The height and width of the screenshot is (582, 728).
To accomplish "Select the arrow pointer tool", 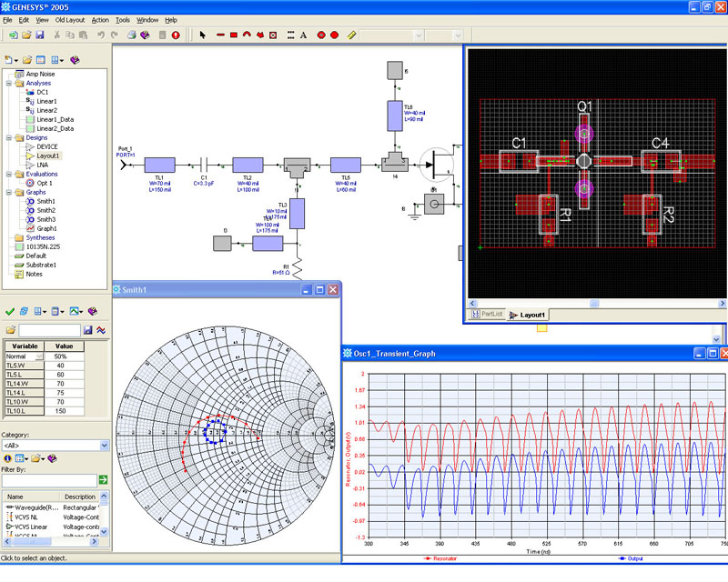I will pos(202,35).
